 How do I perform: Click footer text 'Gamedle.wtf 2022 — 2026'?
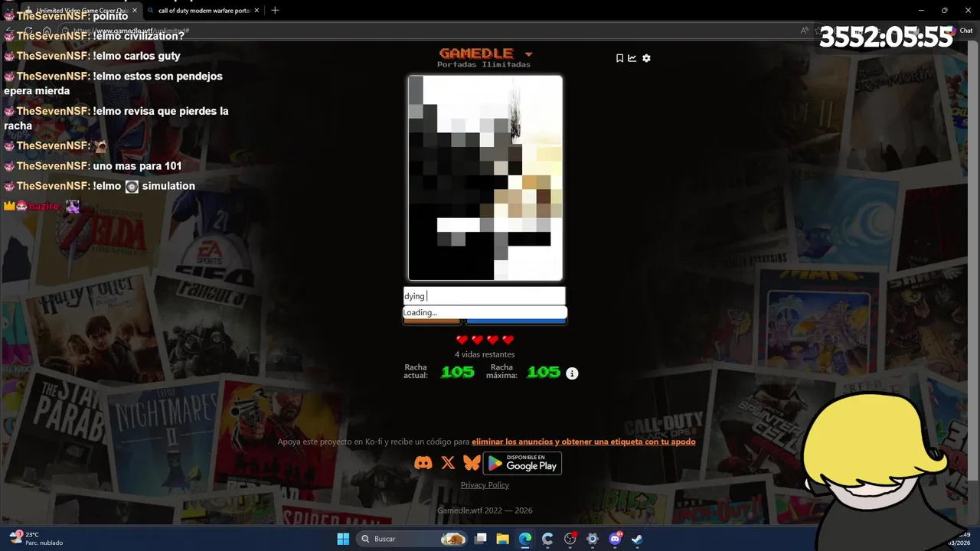pos(485,510)
